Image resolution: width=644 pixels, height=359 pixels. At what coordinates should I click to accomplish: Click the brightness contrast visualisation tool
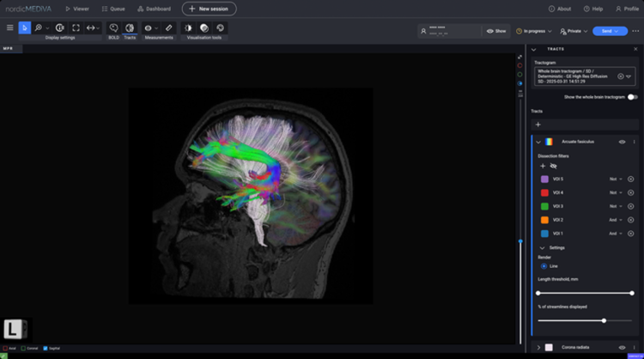pos(188,28)
